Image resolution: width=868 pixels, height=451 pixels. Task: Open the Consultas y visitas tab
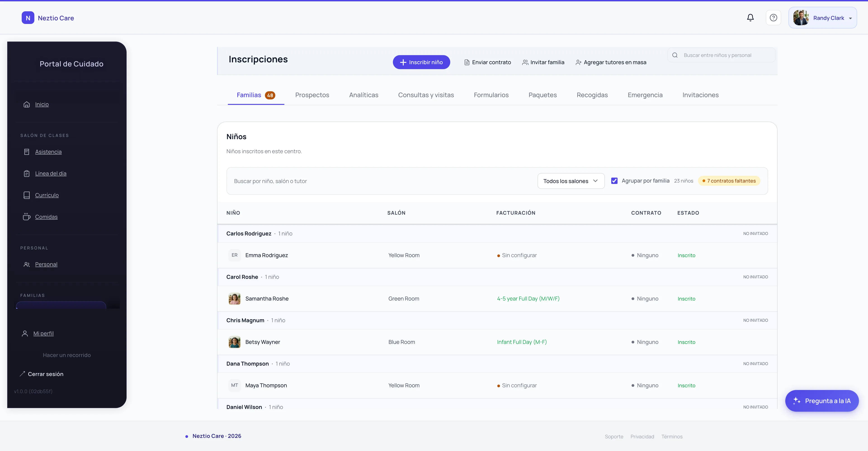pyautogui.click(x=426, y=95)
